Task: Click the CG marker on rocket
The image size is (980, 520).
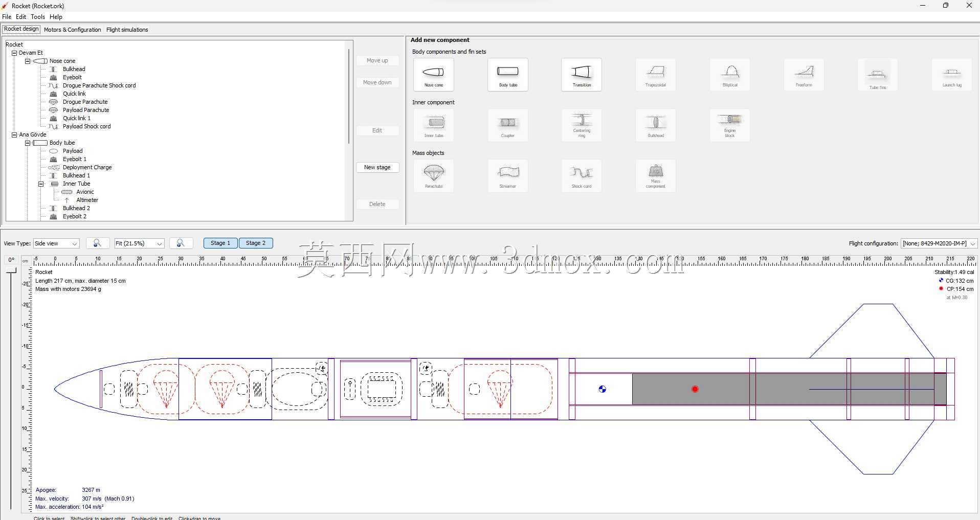Action: (x=603, y=389)
